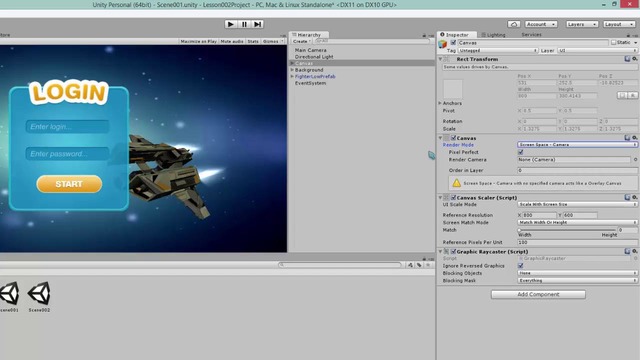Adjust the Match width-height slider
The width and height of the screenshot is (640, 360).
[567, 230]
